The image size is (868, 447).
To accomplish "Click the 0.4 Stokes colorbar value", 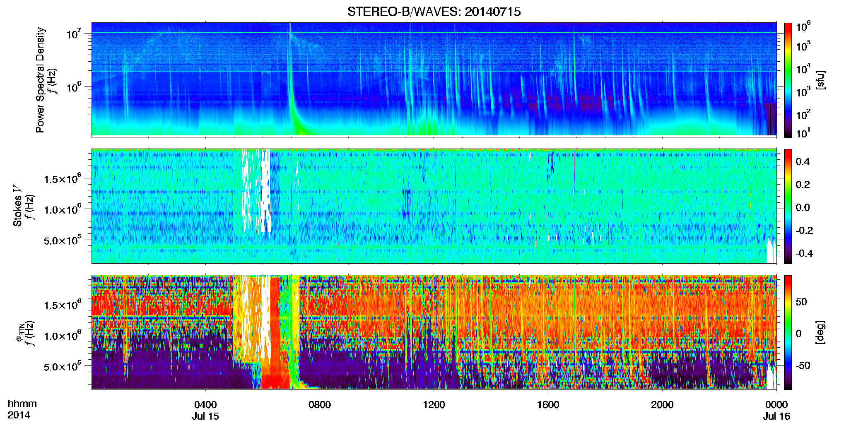I will click(x=803, y=162).
